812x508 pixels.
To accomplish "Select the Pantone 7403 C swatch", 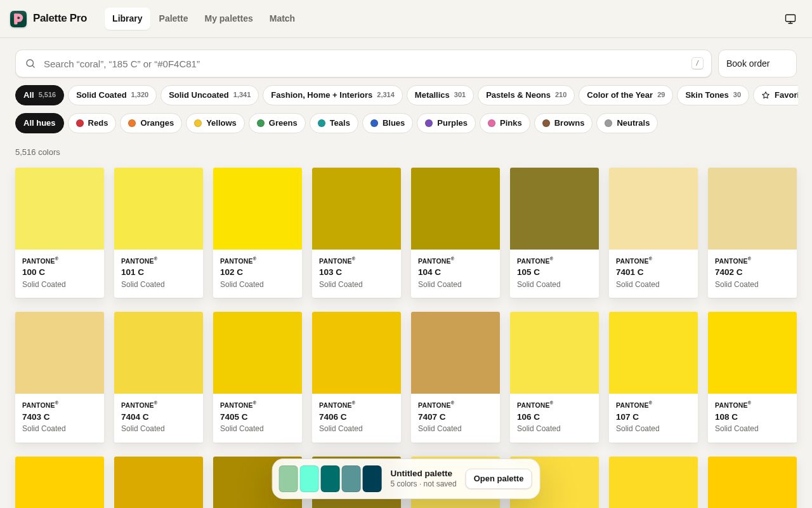I will tap(60, 377).
